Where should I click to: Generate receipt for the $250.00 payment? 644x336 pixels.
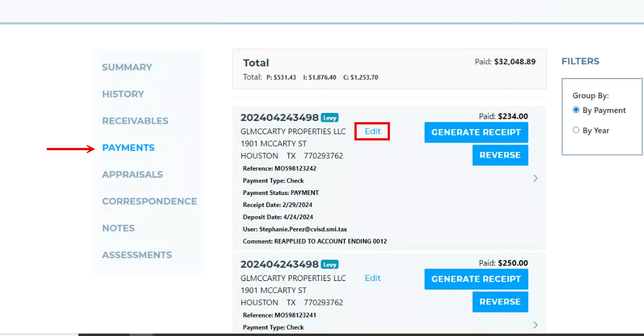(476, 279)
